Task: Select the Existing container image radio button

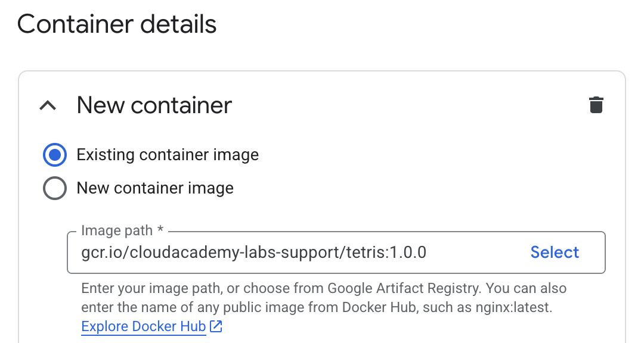Action: [x=55, y=155]
